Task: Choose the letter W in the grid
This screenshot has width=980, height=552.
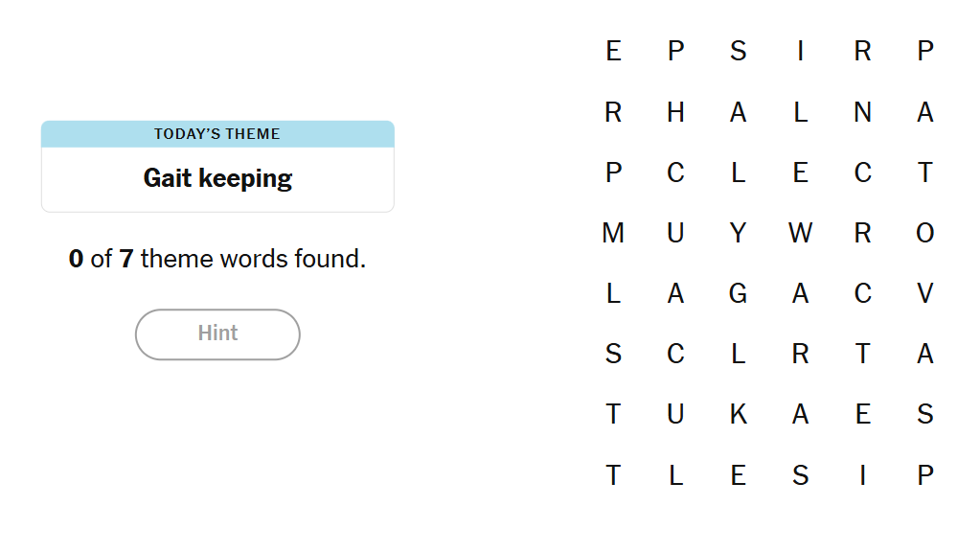Action: (x=800, y=233)
